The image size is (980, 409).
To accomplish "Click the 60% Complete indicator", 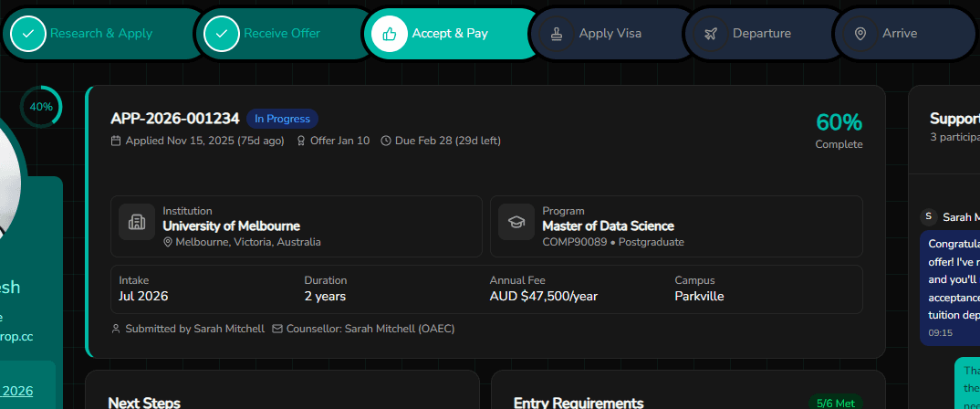I will (839, 130).
